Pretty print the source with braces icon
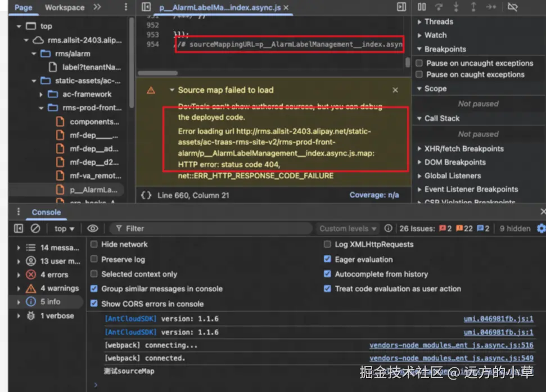 [146, 195]
